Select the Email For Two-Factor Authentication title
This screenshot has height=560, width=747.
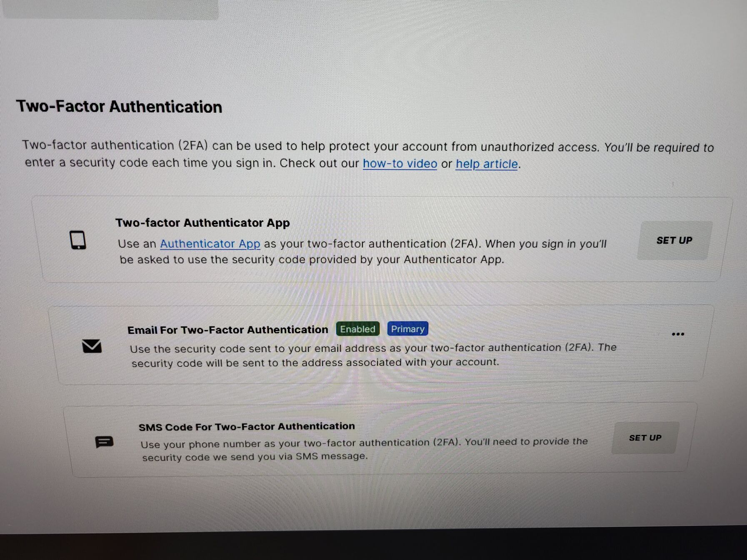coord(228,330)
